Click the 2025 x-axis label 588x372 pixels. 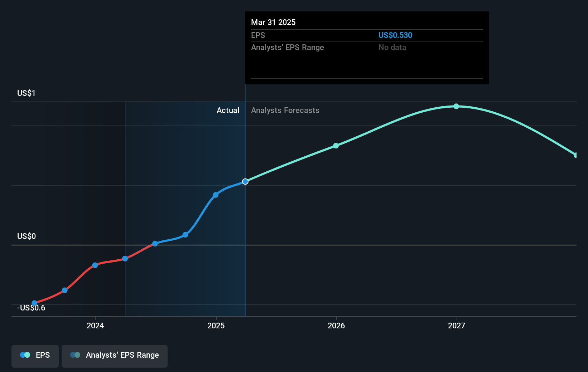coord(216,325)
